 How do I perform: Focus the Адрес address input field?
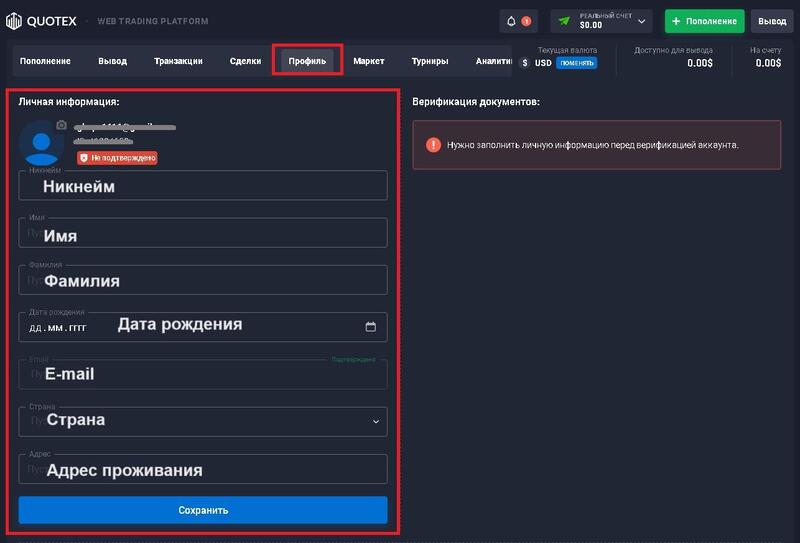tap(203, 468)
